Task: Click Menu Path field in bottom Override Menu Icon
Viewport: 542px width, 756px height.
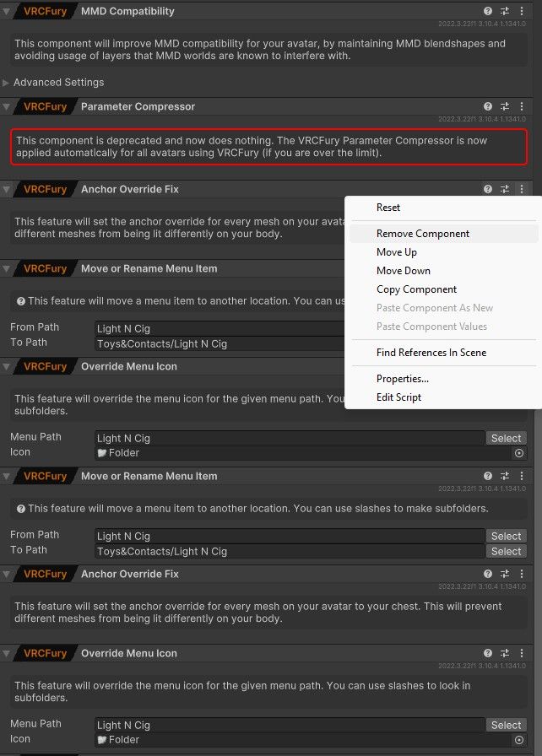Action: coord(290,725)
